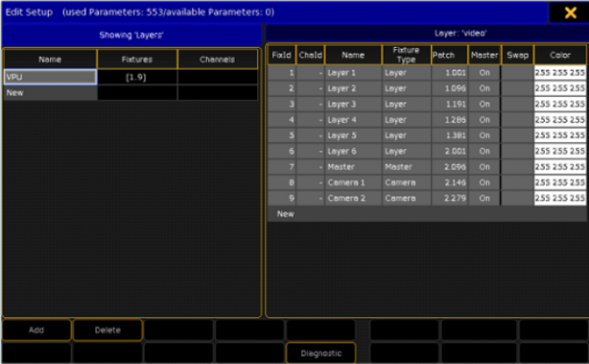Select the Fixtures cell showing [1..9]
589x364 pixels.
tap(136, 77)
